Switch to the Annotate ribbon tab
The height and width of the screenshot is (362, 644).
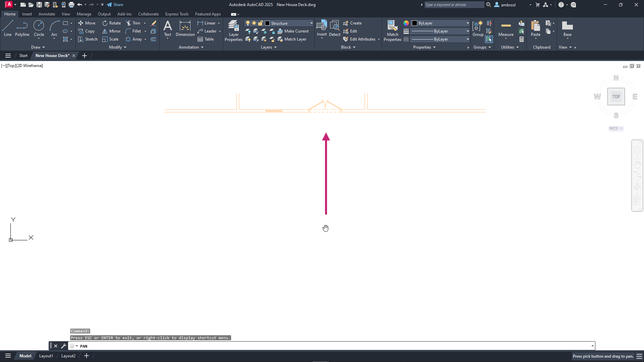[x=47, y=14]
